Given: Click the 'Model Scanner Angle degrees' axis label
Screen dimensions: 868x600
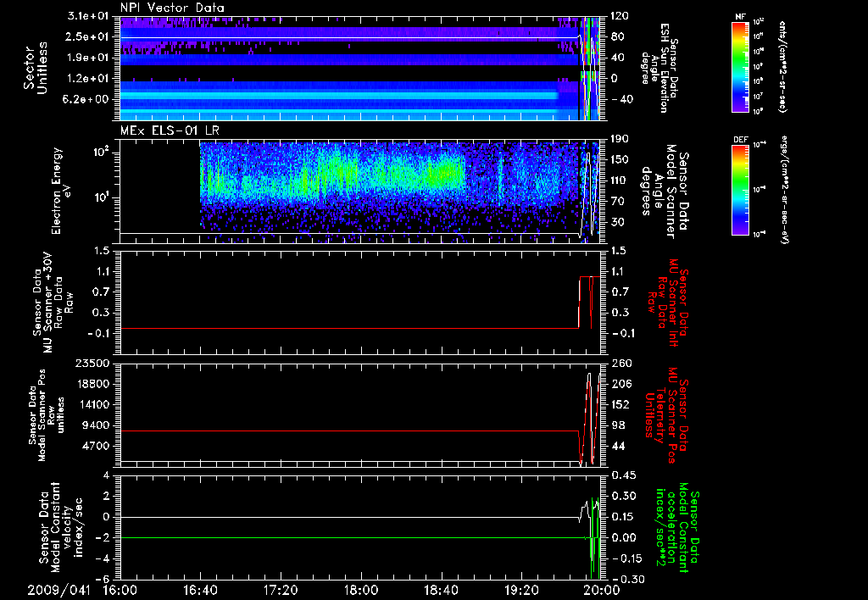Looking at the screenshot, I should point(665,191).
